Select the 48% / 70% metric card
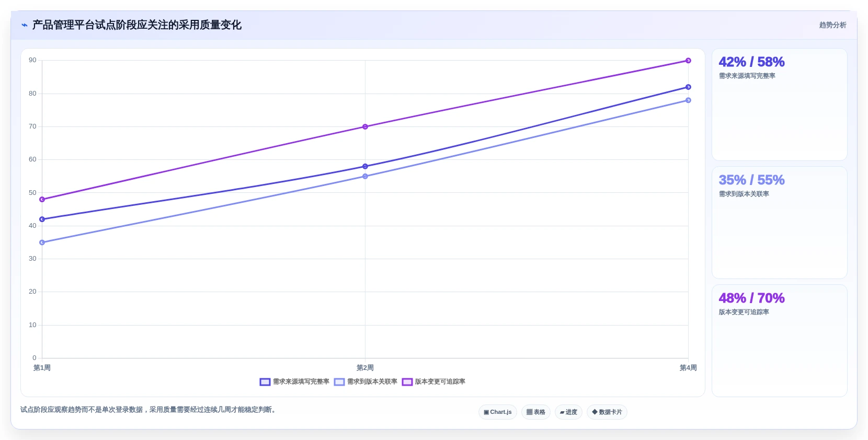 [x=780, y=341]
